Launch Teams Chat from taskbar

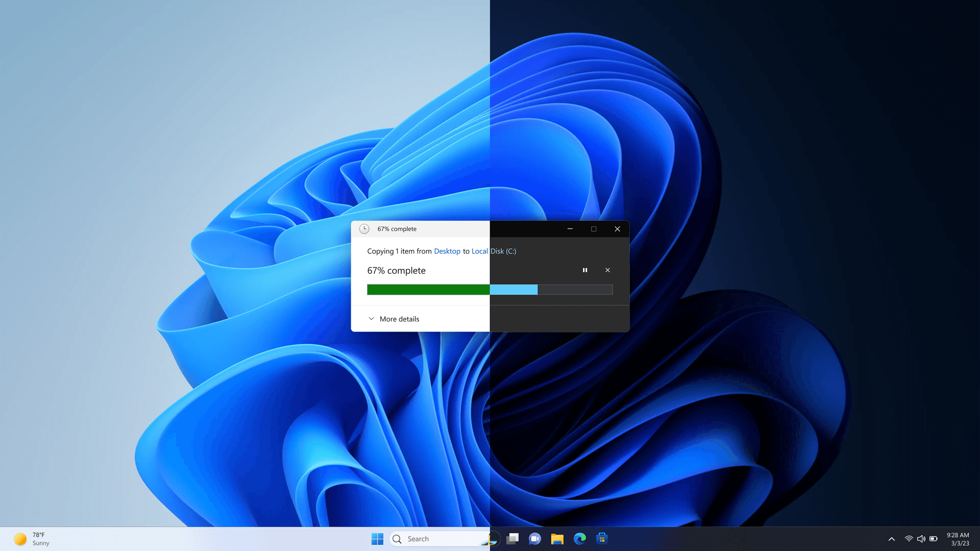click(x=535, y=539)
